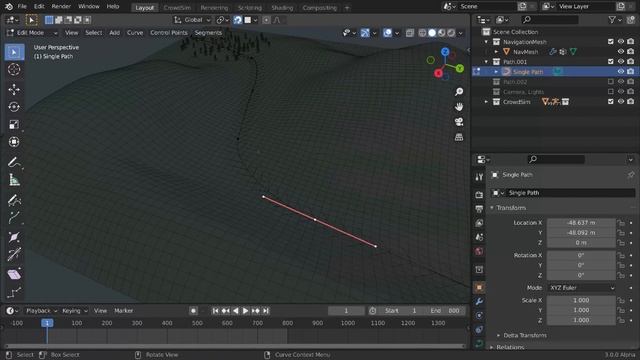
Task: Select the curve Draw tool
Action: coord(14,200)
